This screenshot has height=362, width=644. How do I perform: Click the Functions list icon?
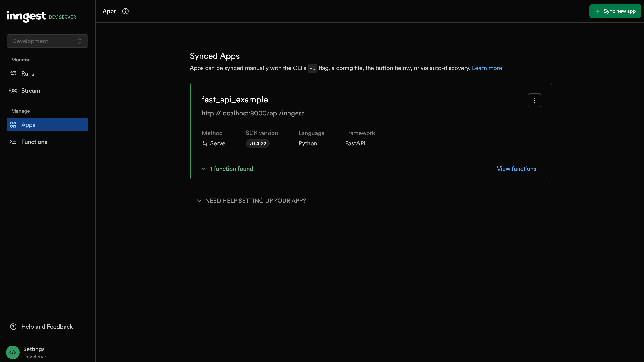pyautogui.click(x=13, y=142)
